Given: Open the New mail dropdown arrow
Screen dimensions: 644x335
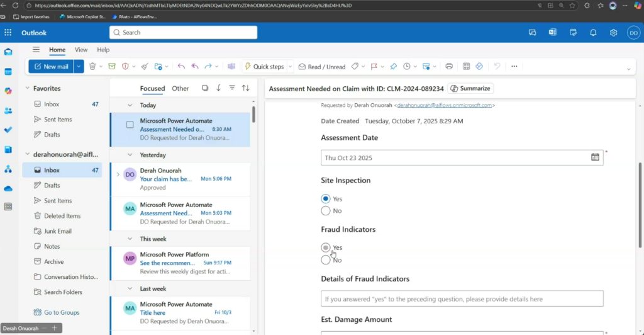Looking at the screenshot, I should pyautogui.click(x=79, y=66).
